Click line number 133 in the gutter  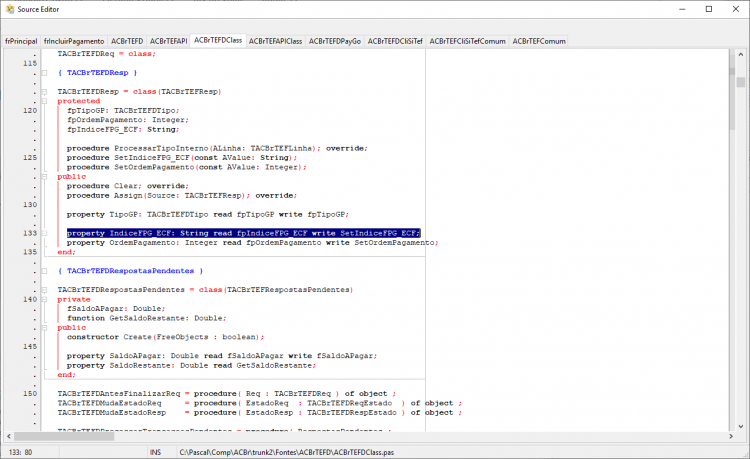click(x=30, y=233)
